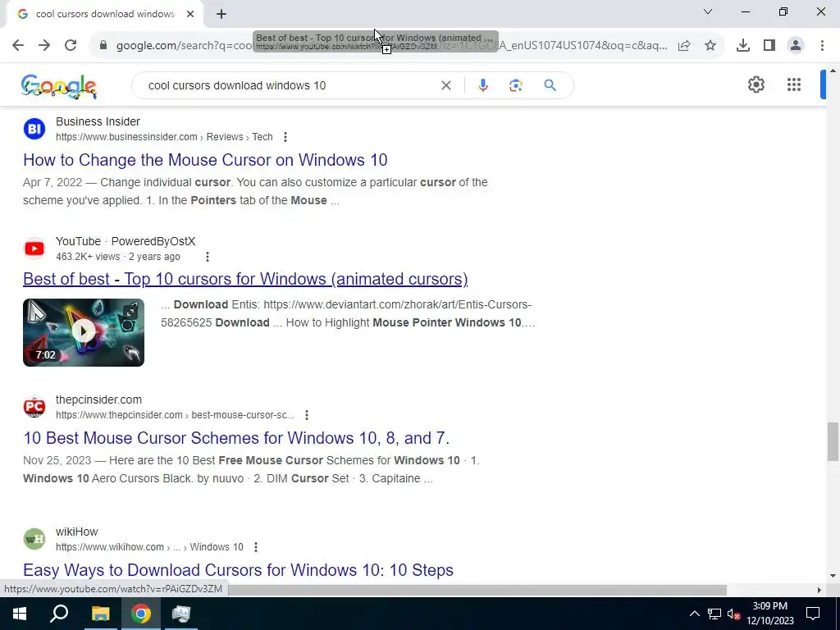Toggle Chrome side panel
Image resolution: width=840 pixels, height=630 pixels.
click(769, 46)
